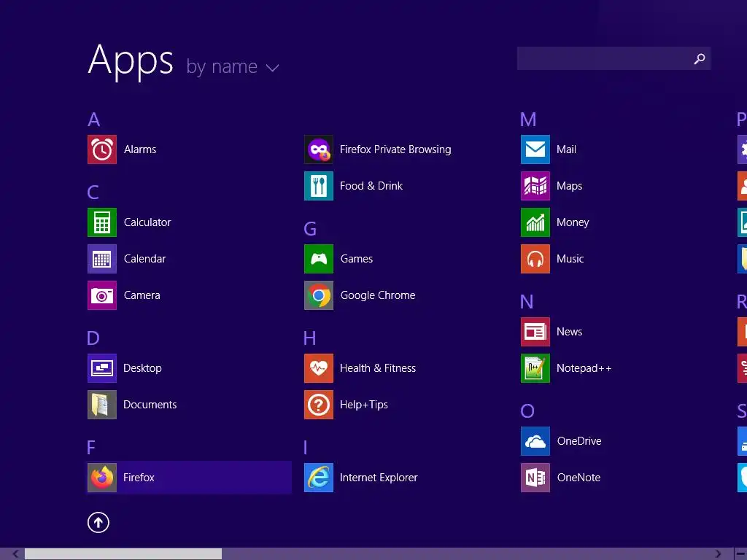The height and width of the screenshot is (560, 747).
Task: Open Help+Tips question mark icon
Action: pos(319,405)
